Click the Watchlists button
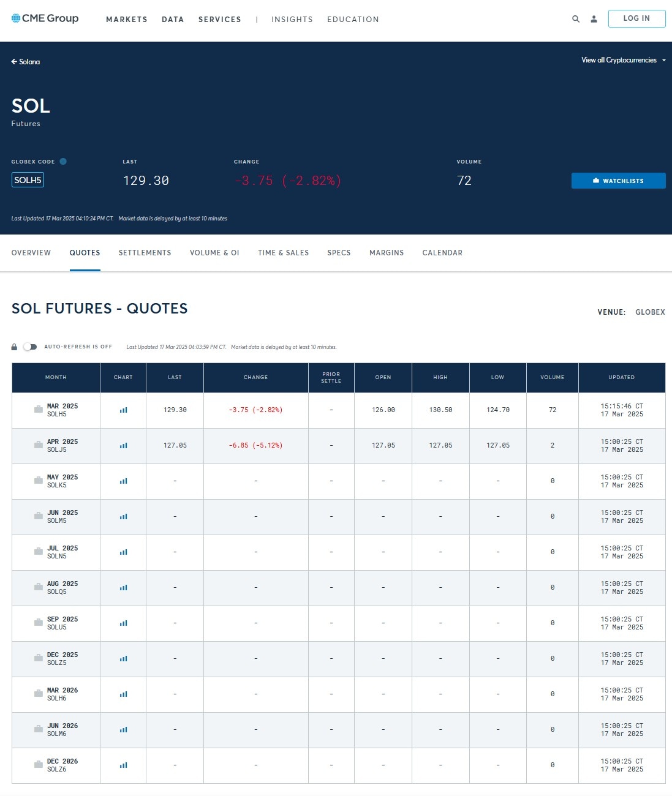 618,181
